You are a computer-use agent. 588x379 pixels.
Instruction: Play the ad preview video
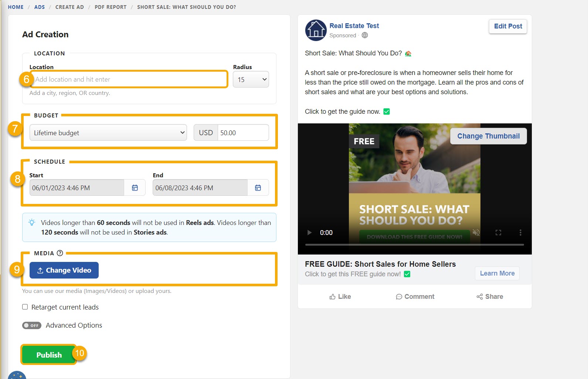(310, 232)
